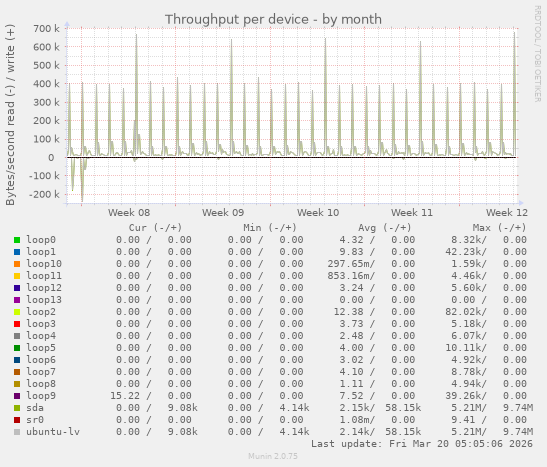Click the loop0 green legend swatch
547x467 pixels.
(x=17, y=240)
